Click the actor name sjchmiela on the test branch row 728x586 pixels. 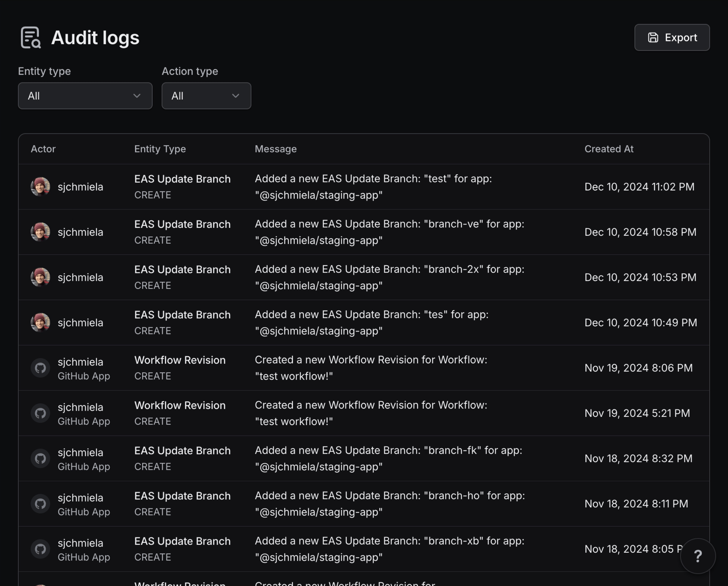(x=80, y=186)
